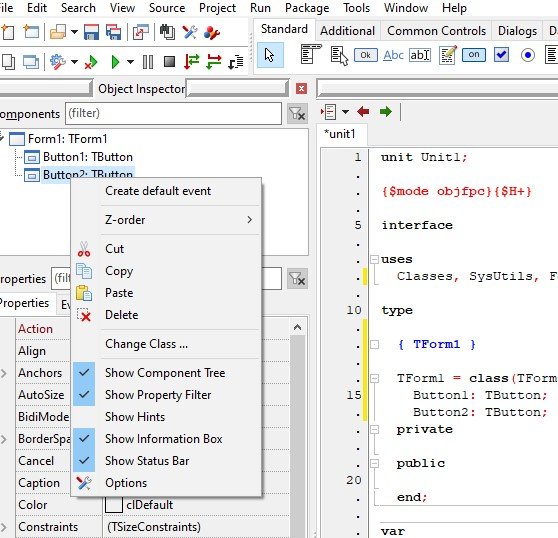
Task: Pick the TToggleBox 'on' component icon
Action: pyautogui.click(x=474, y=55)
